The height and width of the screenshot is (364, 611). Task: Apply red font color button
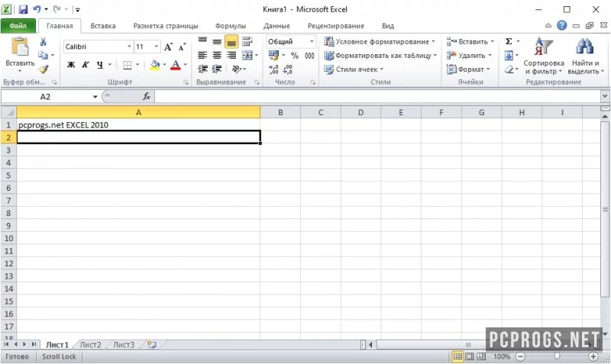pyautogui.click(x=176, y=65)
